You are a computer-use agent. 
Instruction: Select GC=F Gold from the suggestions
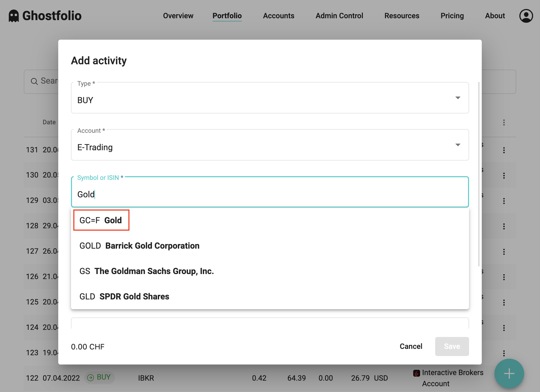(x=101, y=220)
